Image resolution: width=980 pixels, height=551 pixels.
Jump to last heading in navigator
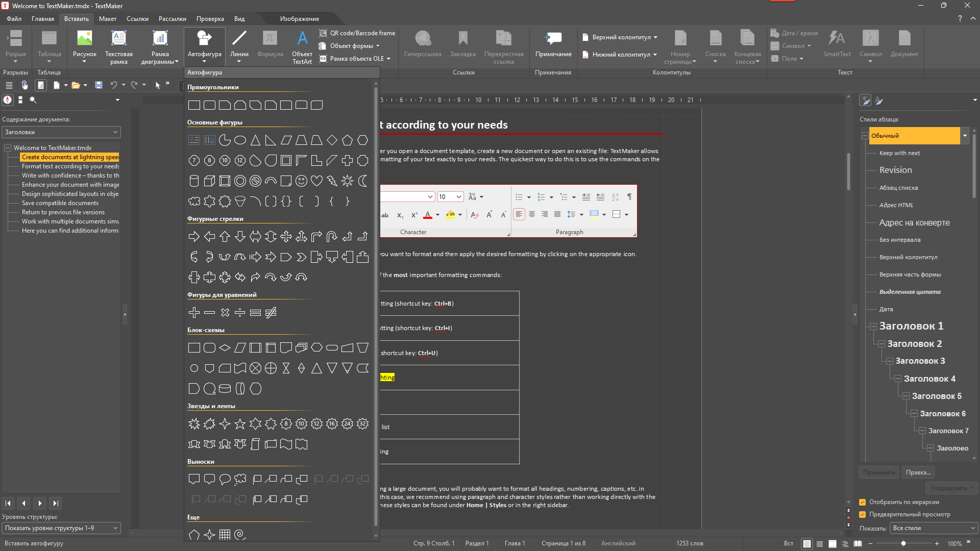(56, 503)
